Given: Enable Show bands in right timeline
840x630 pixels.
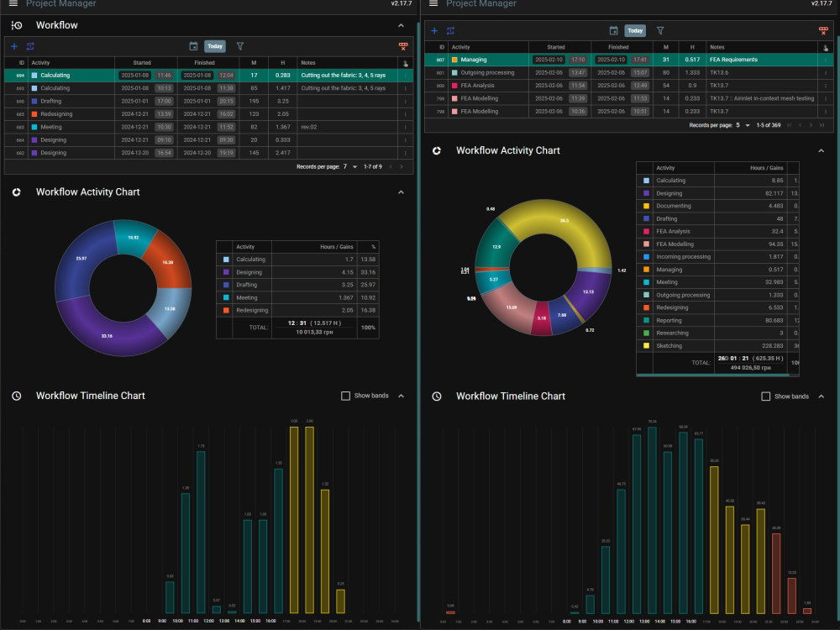Looking at the screenshot, I should pos(765,396).
